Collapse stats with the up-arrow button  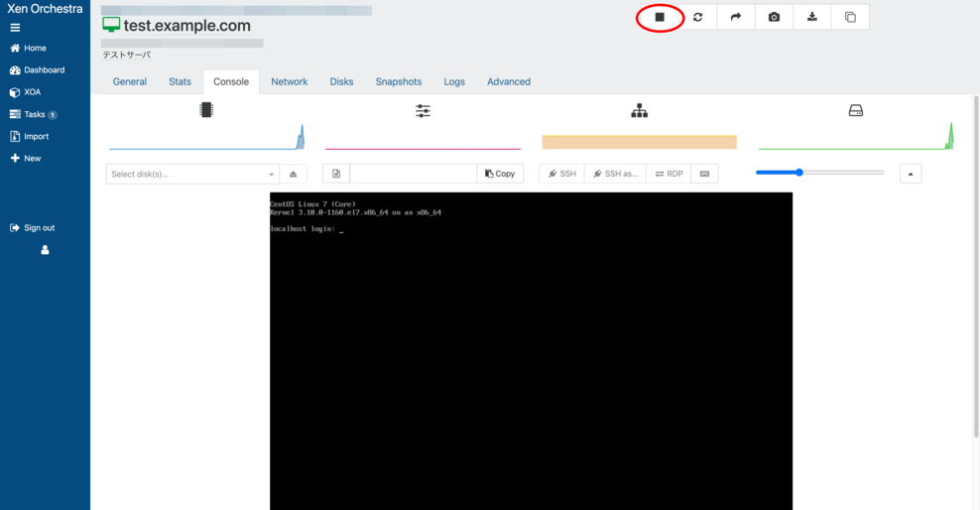911,174
